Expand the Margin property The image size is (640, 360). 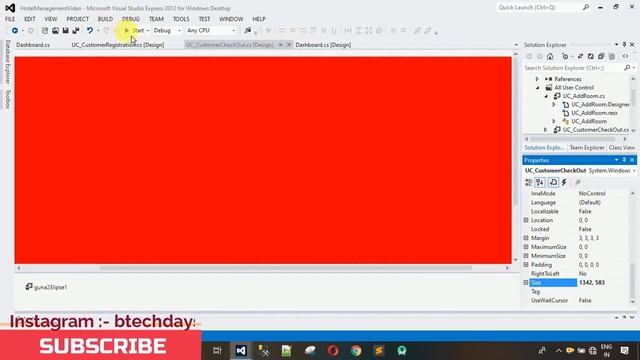point(526,238)
